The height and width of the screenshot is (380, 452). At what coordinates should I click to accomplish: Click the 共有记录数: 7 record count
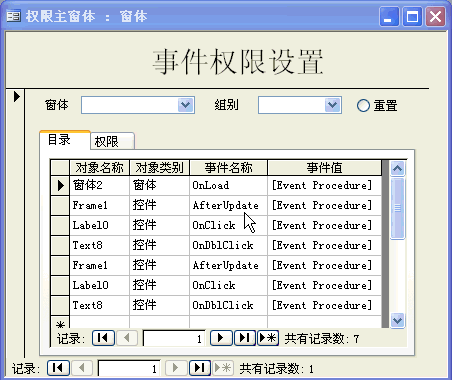pyautogui.click(x=322, y=339)
